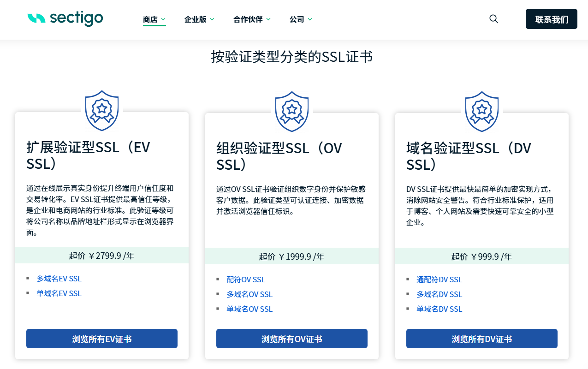Open the 商店 navigation item

point(150,19)
